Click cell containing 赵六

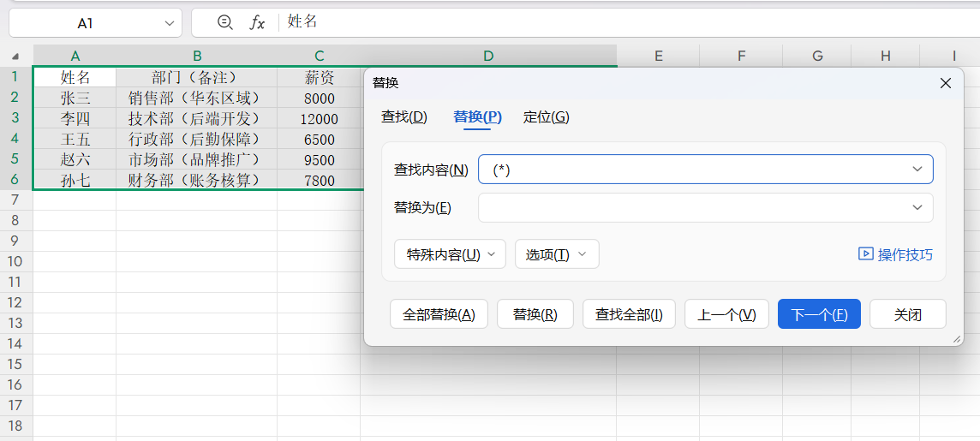coord(75,160)
